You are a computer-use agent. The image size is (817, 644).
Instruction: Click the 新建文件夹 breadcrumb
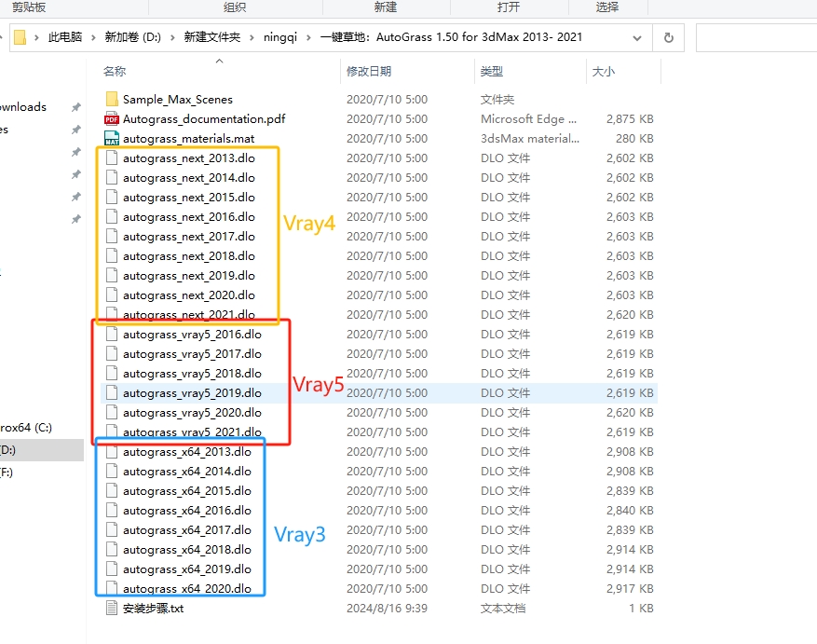tap(212, 37)
